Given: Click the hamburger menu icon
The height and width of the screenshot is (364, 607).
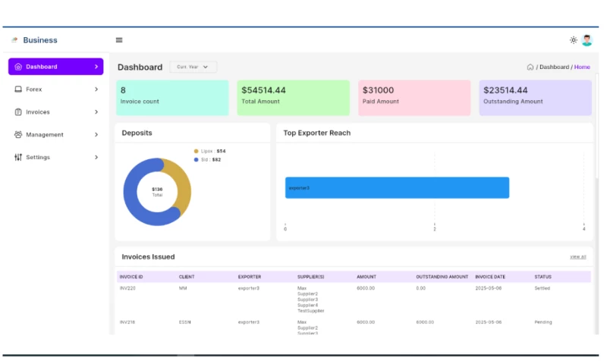Looking at the screenshot, I should point(119,40).
